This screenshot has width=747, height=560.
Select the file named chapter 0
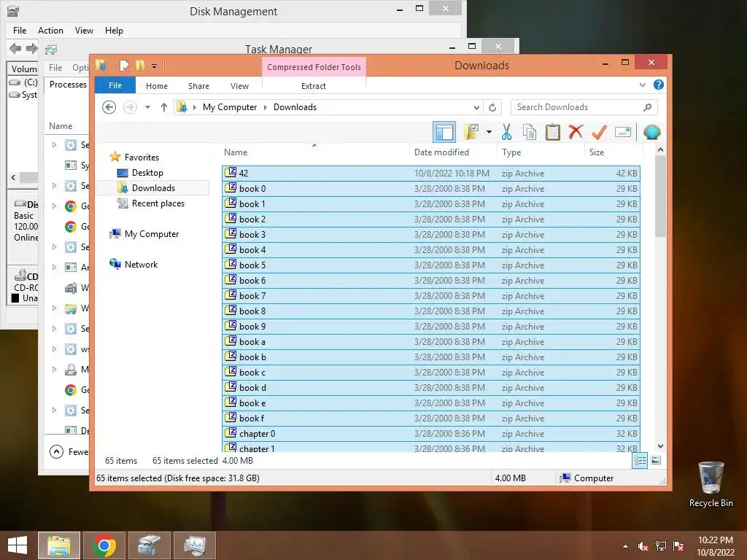tap(430, 433)
